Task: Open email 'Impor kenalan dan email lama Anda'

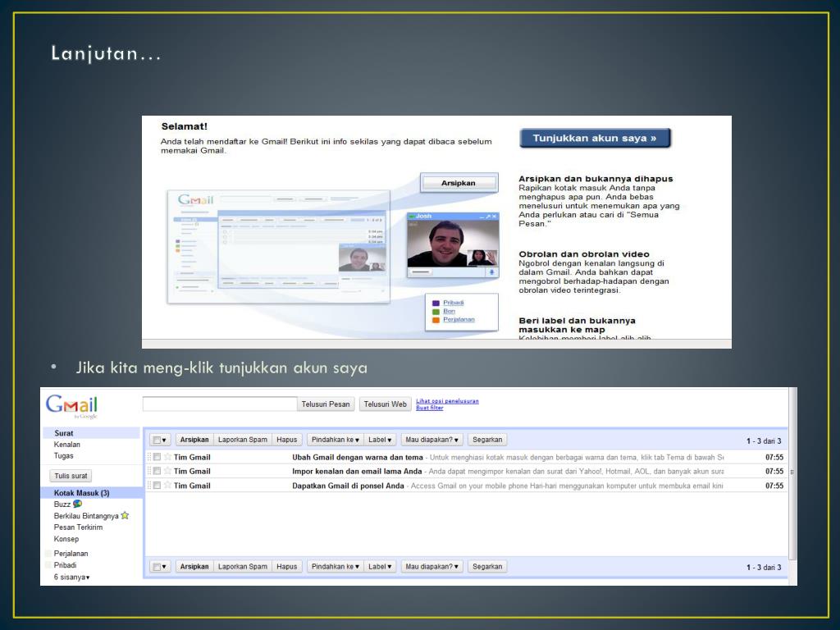Action: pos(466,471)
